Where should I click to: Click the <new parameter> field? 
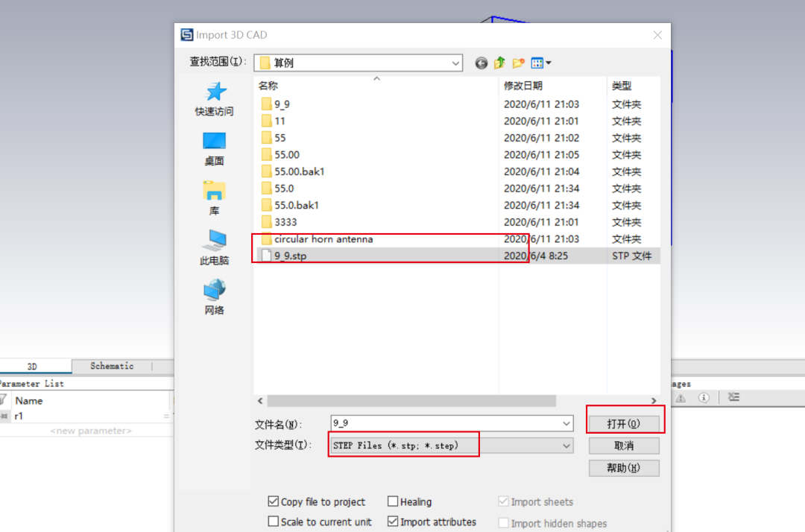click(x=91, y=431)
